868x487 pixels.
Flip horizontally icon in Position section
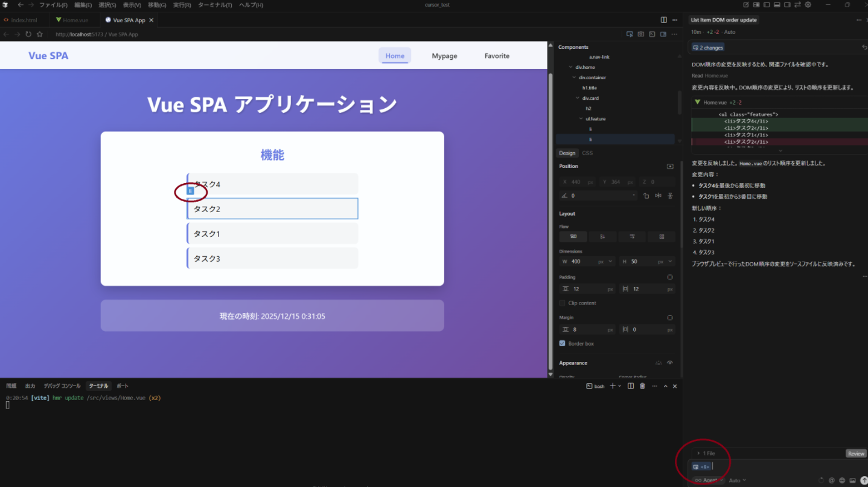[658, 196]
